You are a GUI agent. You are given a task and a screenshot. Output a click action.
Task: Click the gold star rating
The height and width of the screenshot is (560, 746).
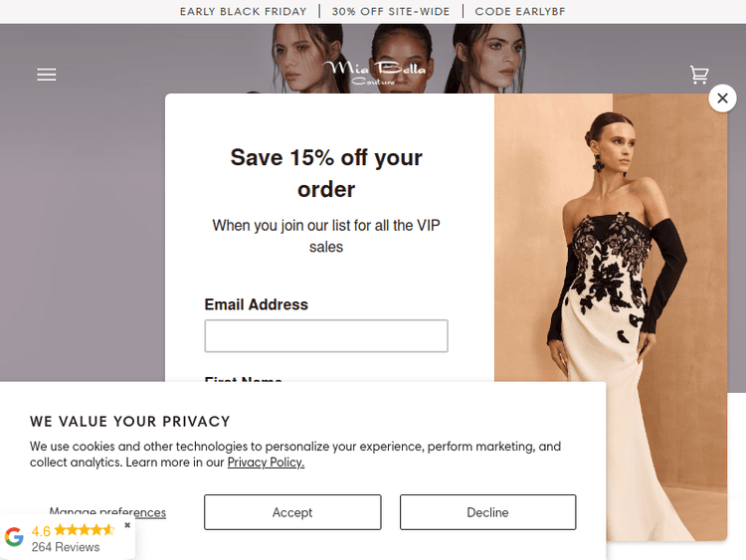[x=85, y=529]
